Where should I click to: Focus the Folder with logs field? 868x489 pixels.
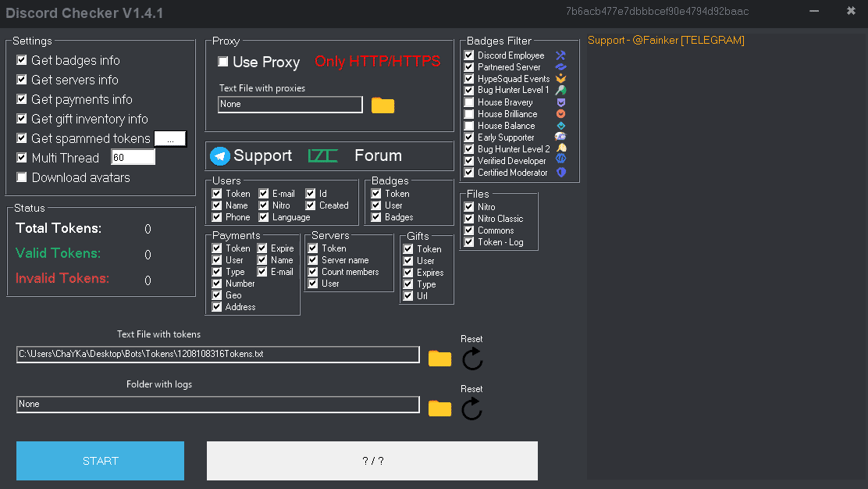(218, 405)
